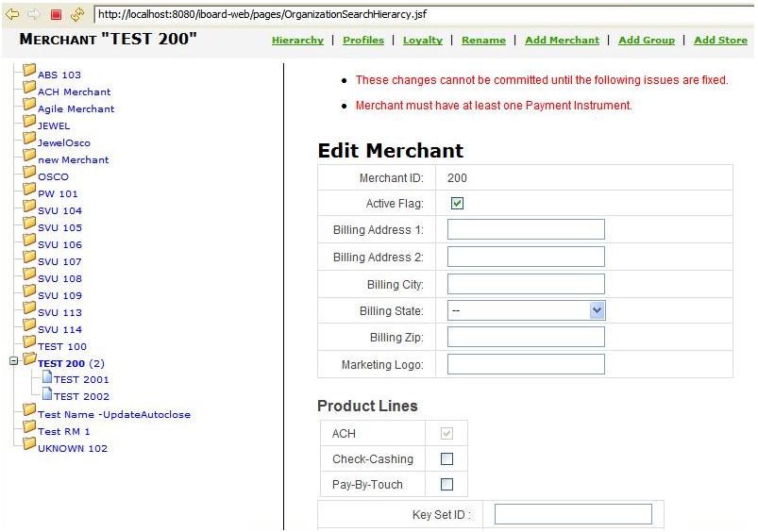758x532 pixels.
Task: Click the document icon beside TEST 2002
Action: click(47, 393)
